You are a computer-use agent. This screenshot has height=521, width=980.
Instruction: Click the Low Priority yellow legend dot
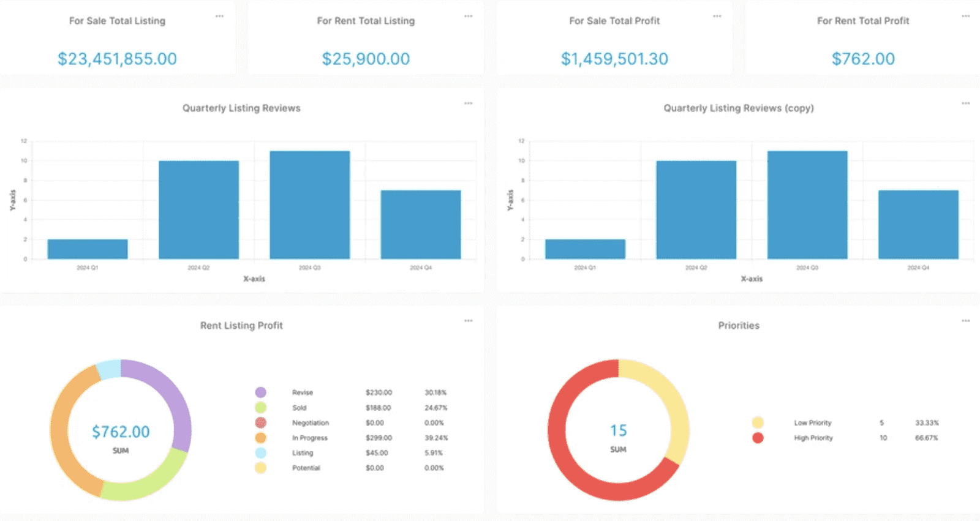758,422
